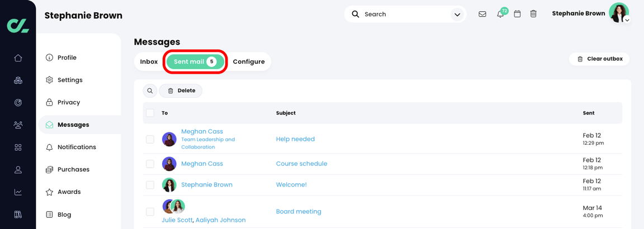
Task: Click into the Search input field
Action: point(405,15)
